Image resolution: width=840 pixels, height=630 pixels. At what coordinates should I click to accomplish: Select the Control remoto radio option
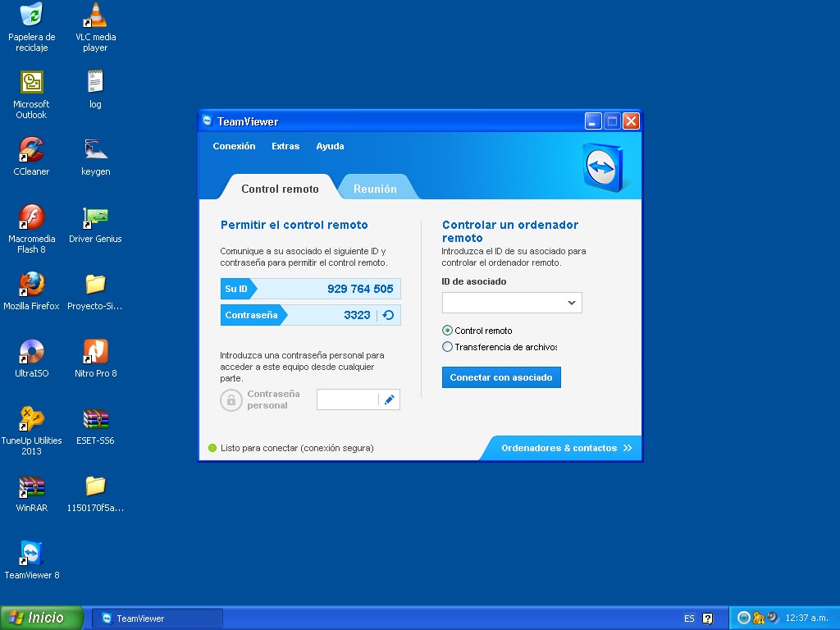(x=447, y=331)
